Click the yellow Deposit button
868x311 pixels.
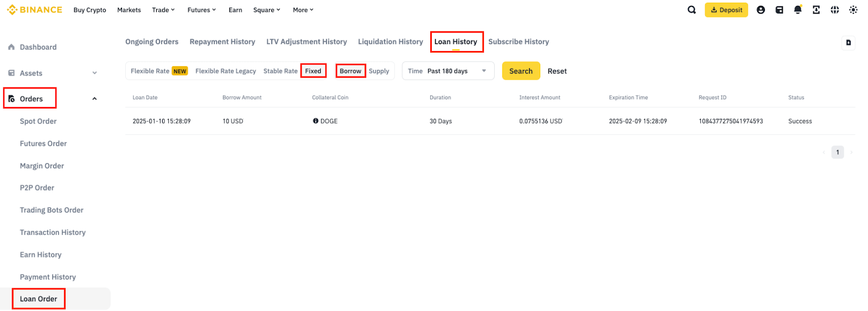point(726,10)
